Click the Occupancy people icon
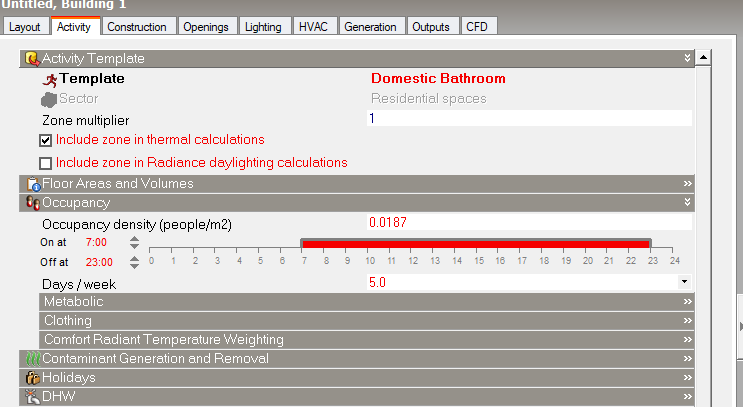743x407 pixels. click(x=33, y=203)
